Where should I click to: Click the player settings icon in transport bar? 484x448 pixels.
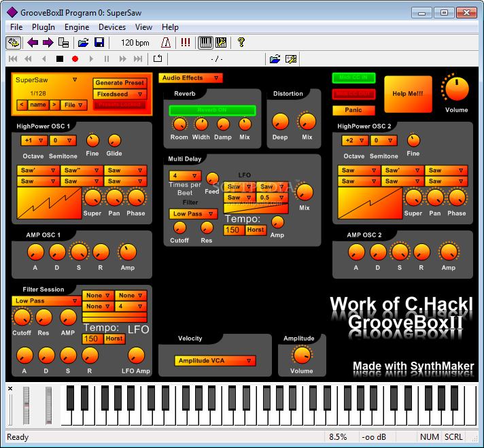[x=290, y=58]
